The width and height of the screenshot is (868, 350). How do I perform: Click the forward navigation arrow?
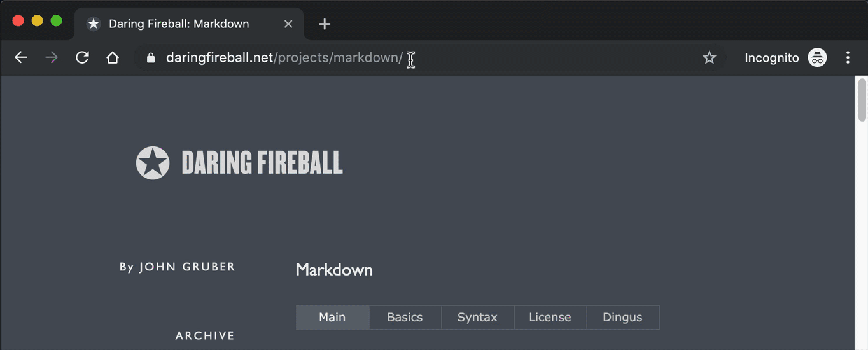52,58
